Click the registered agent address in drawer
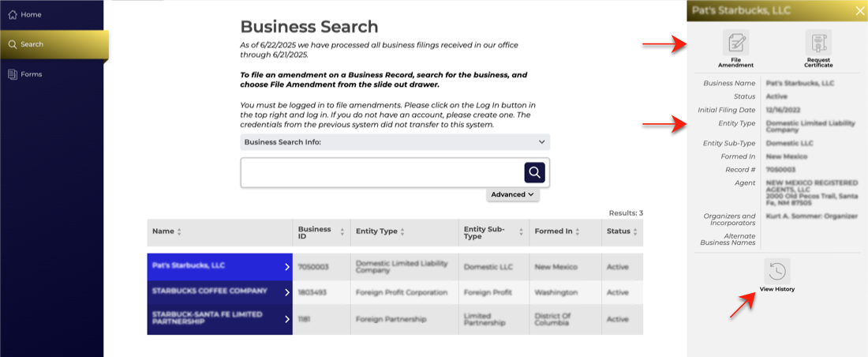This screenshot has height=357, width=868. click(x=812, y=200)
